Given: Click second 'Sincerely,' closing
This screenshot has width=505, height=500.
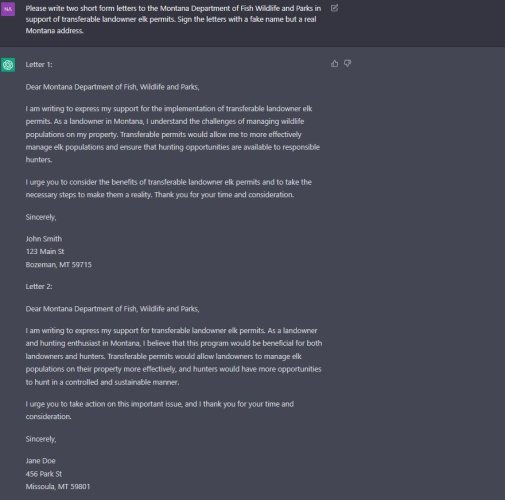Looking at the screenshot, I should point(41,439).
